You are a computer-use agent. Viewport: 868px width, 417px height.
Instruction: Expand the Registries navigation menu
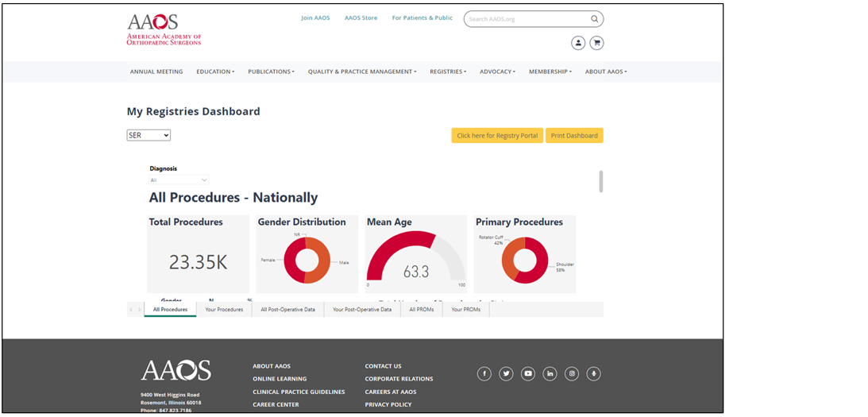448,71
